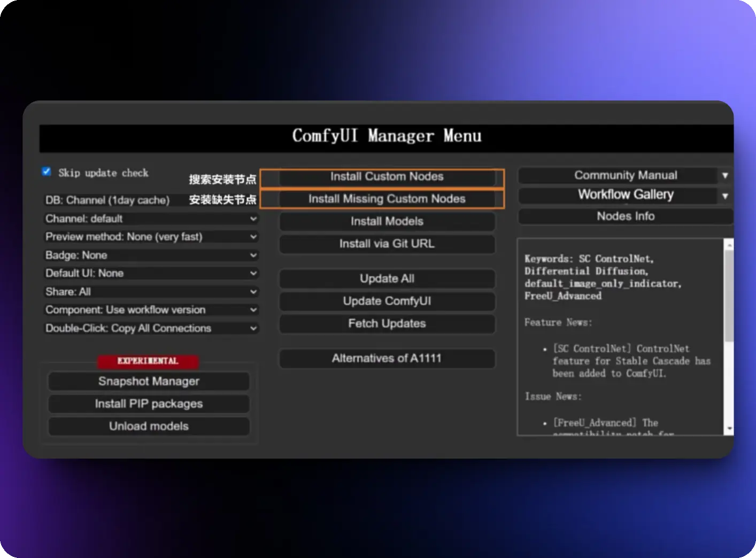Expand the Community Manual menu arrow

(725, 175)
